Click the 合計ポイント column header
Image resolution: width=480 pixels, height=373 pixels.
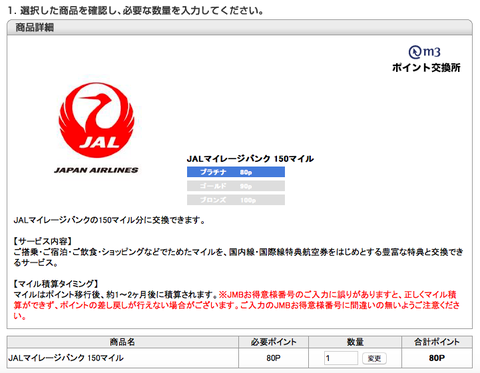(x=437, y=342)
